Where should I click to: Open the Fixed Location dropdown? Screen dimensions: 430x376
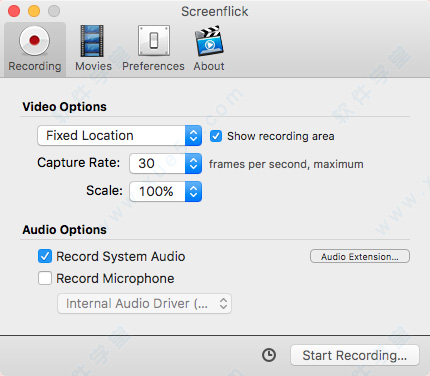[x=120, y=136]
